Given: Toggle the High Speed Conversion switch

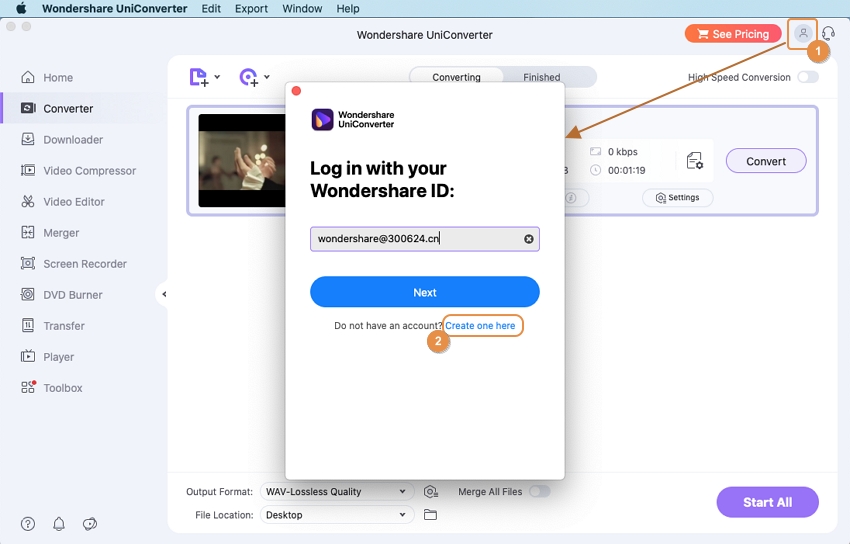Looking at the screenshot, I should [807, 77].
